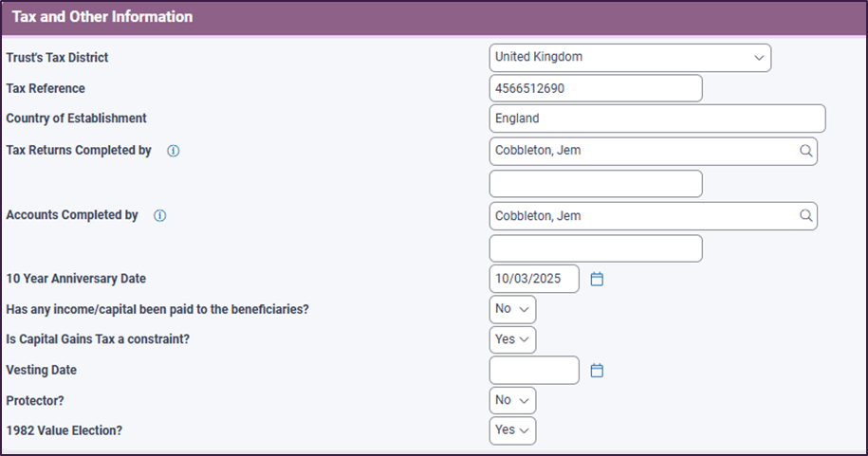Image resolution: width=868 pixels, height=456 pixels.
Task: Click the empty Vesting Date field
Action: coord(533,371)
